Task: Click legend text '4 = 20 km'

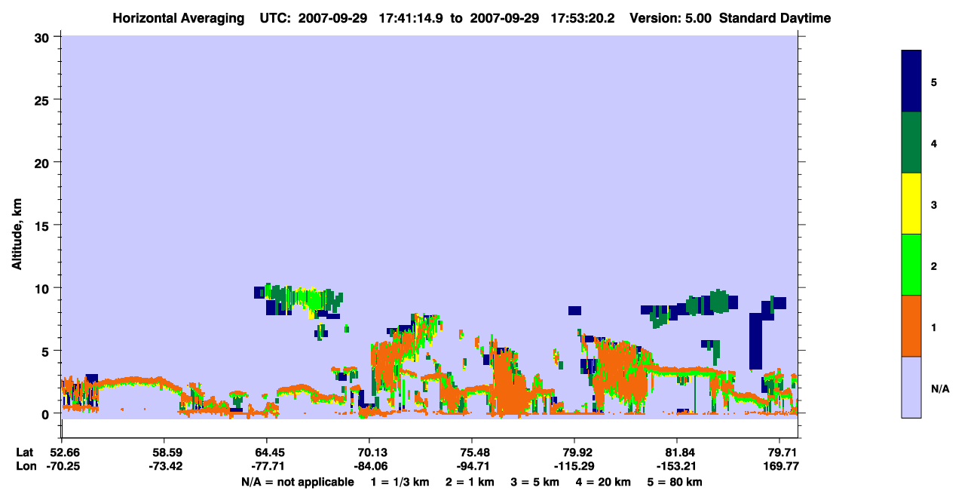Action: click(x=605, y=482)
